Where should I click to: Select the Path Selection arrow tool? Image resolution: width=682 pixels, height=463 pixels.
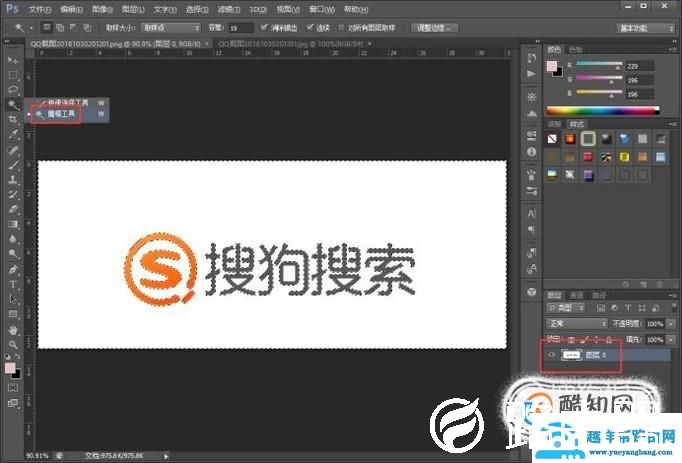tap(13, 299)
